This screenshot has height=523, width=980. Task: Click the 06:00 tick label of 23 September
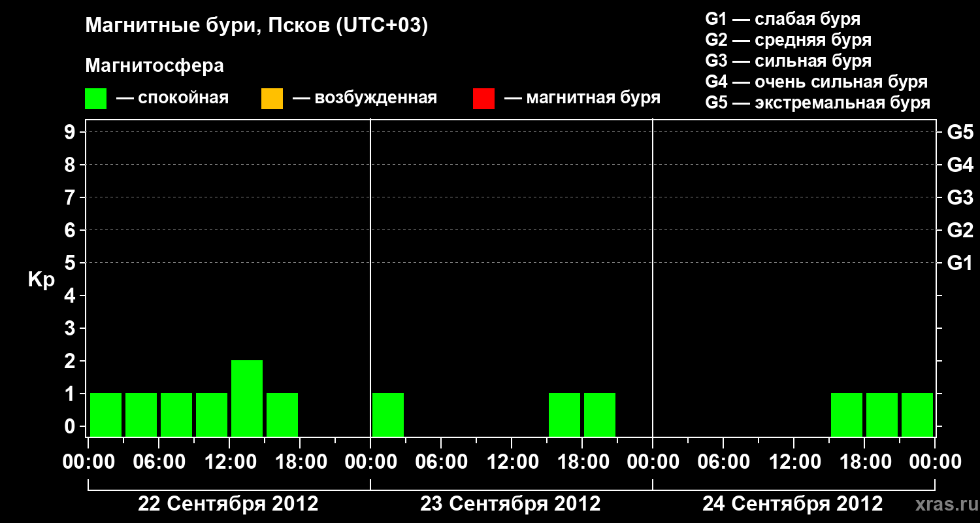pyautogui.click(x=441, y=462)
